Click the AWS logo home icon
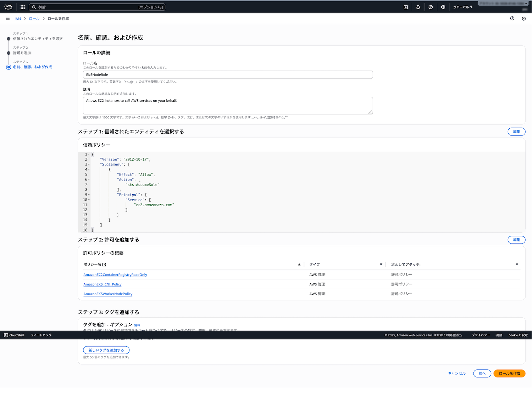 tap(8, 7)
